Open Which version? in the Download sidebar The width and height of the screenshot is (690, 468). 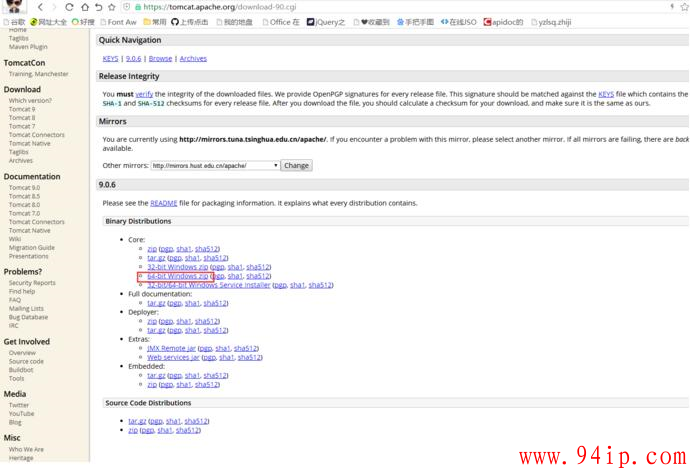[30, 101]
